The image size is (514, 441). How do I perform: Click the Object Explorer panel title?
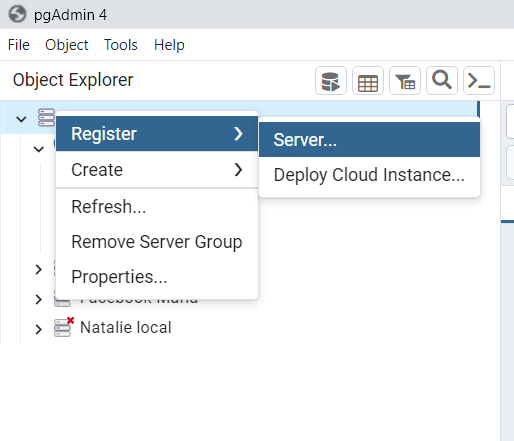click(73, 80)
